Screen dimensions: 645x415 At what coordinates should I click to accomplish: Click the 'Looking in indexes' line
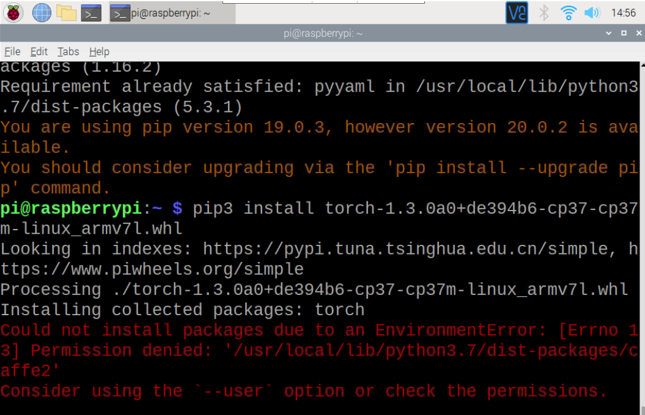(x=319, y=259)
